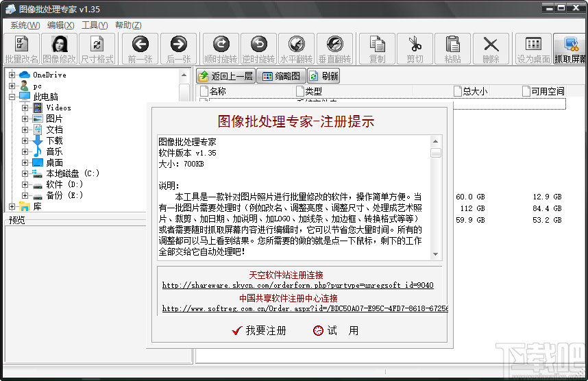Open the skycn shareware registration link

point(297,285)
